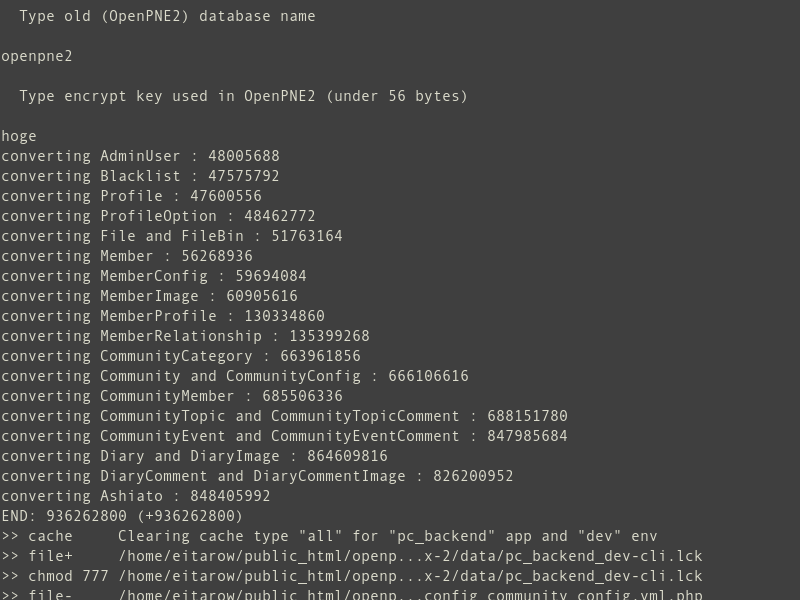The width and height of the screenshot is (800, 600).
Task: Click the 'converting CommunityTopic and CommunityTopicComment' line
Action: pyautogui.click(x=284, y=416)
